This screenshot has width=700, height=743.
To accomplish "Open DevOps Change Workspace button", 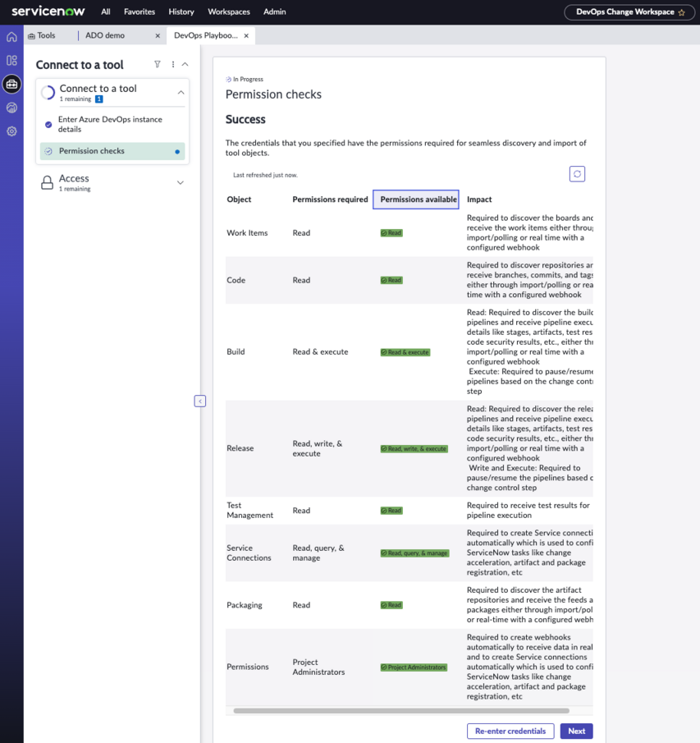I will [629, 12].
